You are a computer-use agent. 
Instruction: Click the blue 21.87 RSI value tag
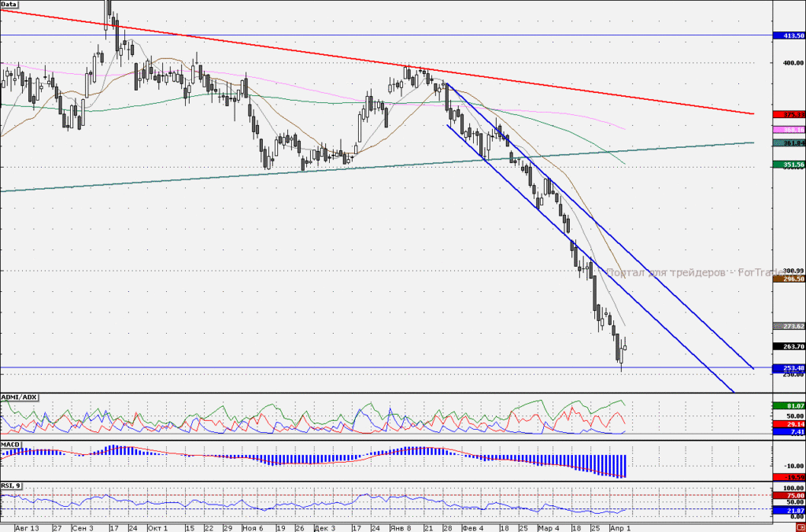[789, 510]
